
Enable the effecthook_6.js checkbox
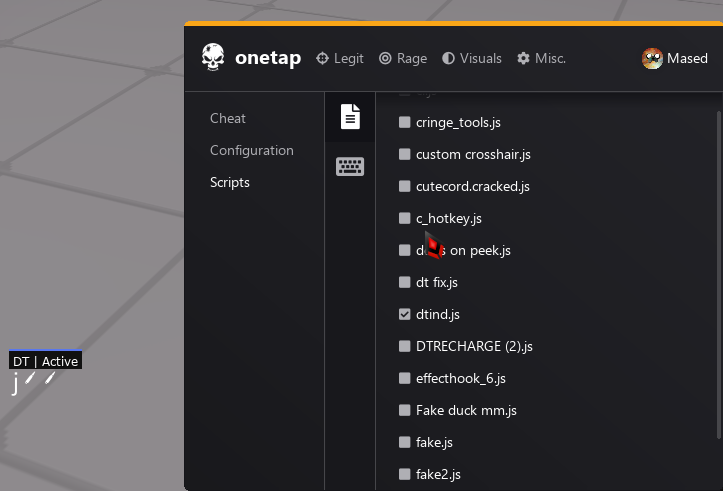coord(405,378)
